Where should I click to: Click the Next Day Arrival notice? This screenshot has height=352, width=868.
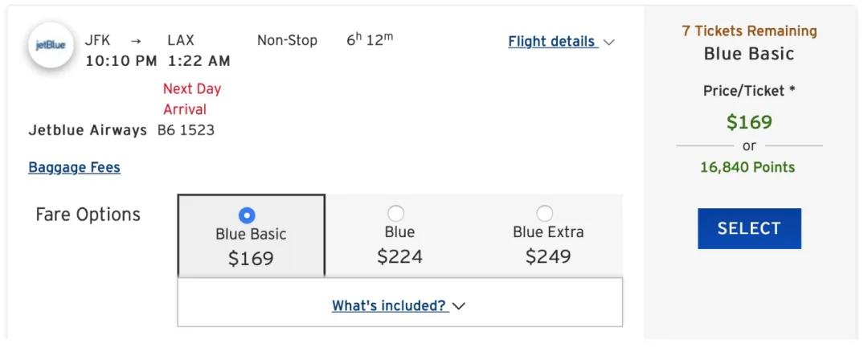pos(192,99)
